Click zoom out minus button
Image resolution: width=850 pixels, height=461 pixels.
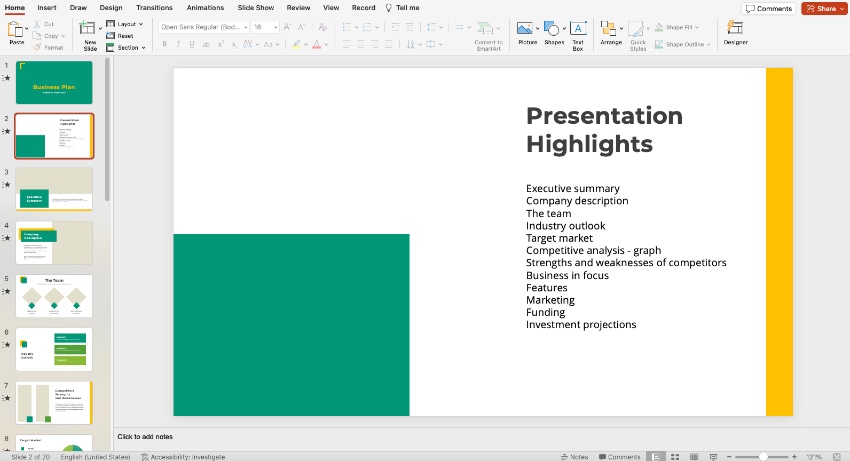tap(729, 457)
